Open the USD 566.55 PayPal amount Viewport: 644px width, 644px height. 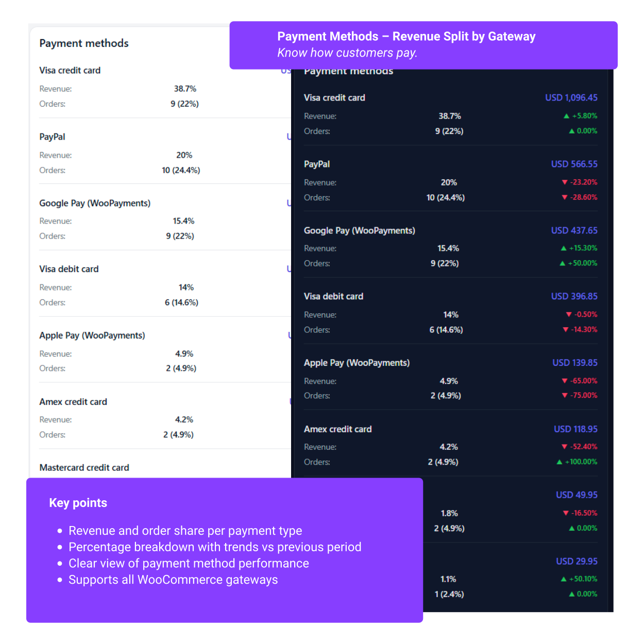(x=574, y=164)
